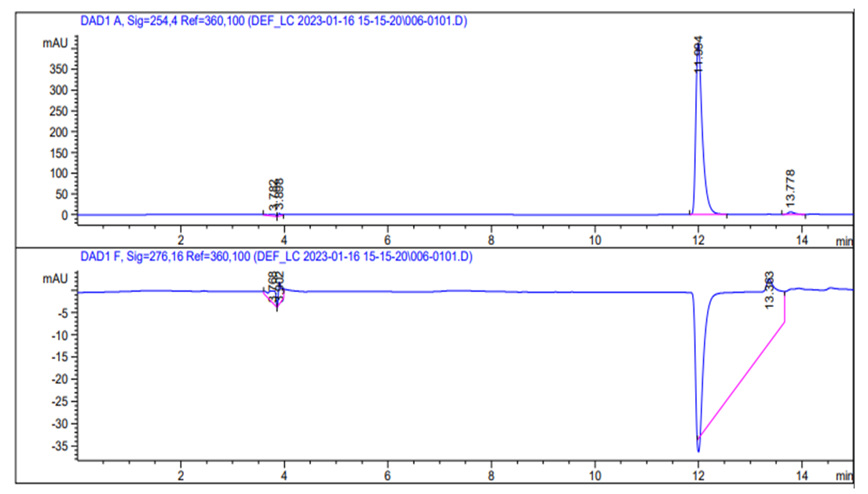Click the 350 tick on upper y-axis
This screenshot has height=494, width=868.
(57, 68)
